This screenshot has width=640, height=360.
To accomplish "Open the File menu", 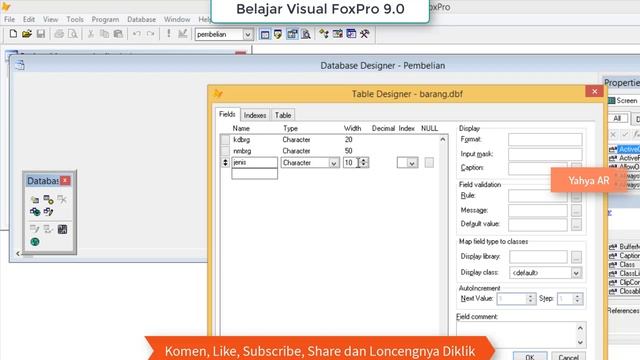I will [9, 19].
